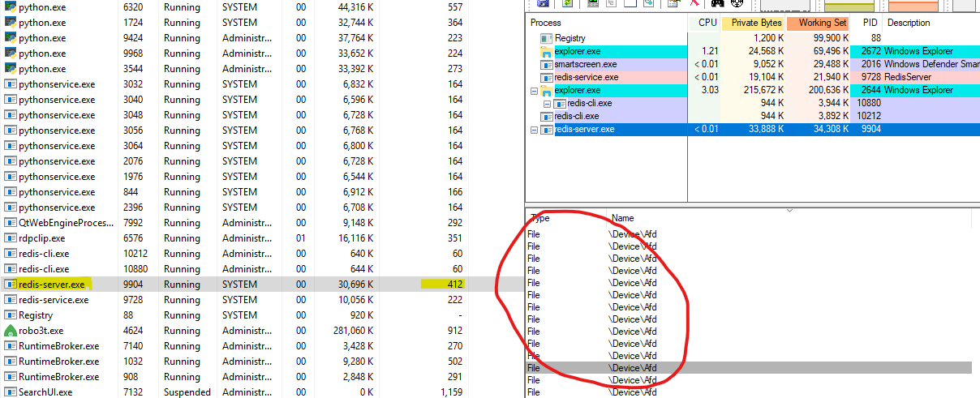Click the green robo3t.exe icon
980x398 pixels.
coord(10,330)
